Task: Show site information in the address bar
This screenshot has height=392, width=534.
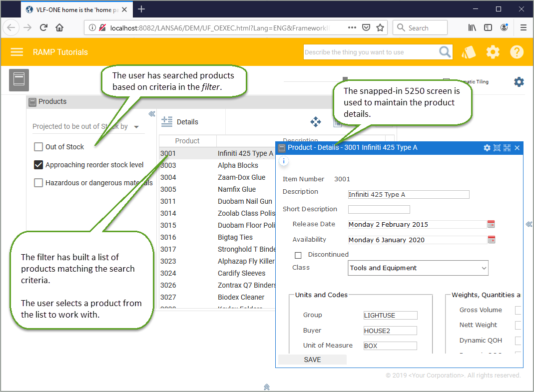Action: click(92, 27)
